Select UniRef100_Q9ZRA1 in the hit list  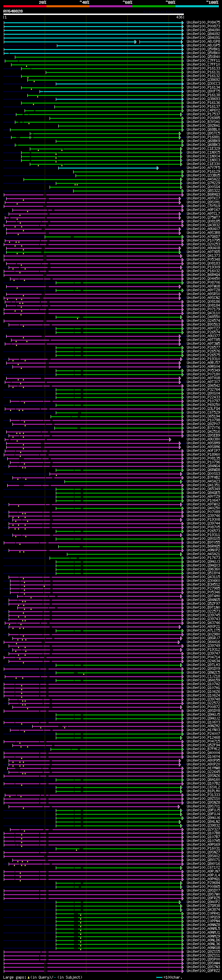click(x=203, y=125)
